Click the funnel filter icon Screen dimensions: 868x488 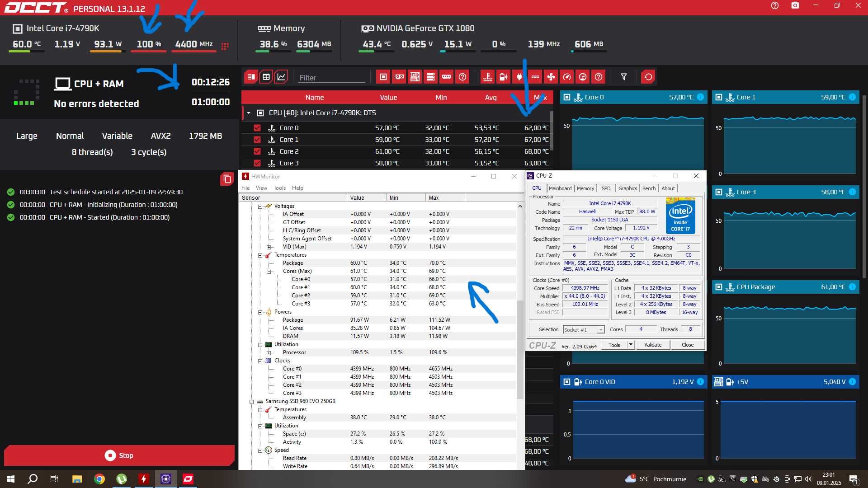click(623, 77)
